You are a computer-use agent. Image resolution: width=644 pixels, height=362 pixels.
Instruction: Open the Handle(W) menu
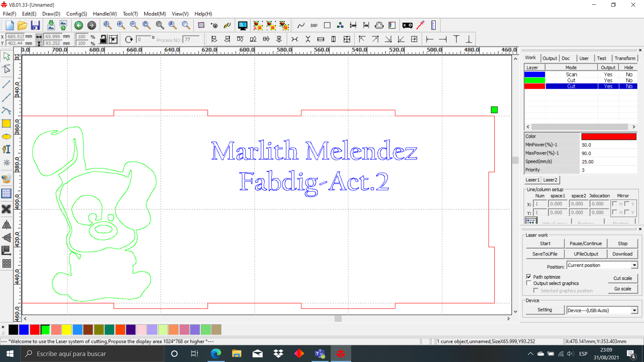point(105,14)
